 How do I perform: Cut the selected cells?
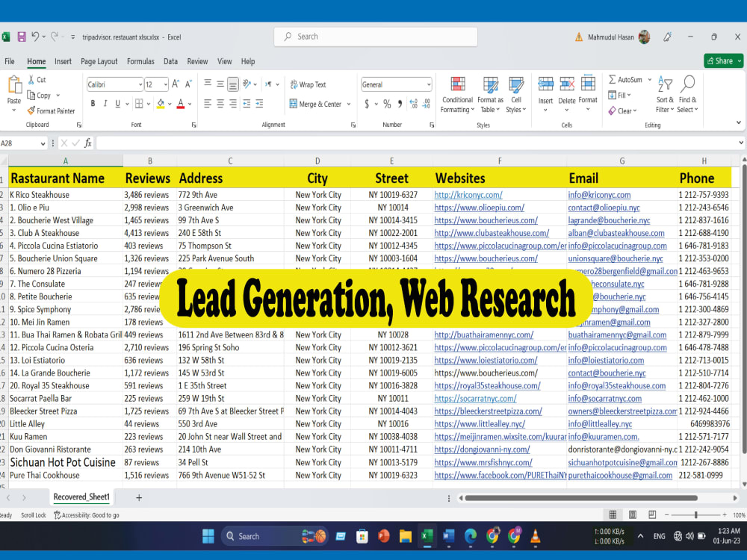(37, 80)
